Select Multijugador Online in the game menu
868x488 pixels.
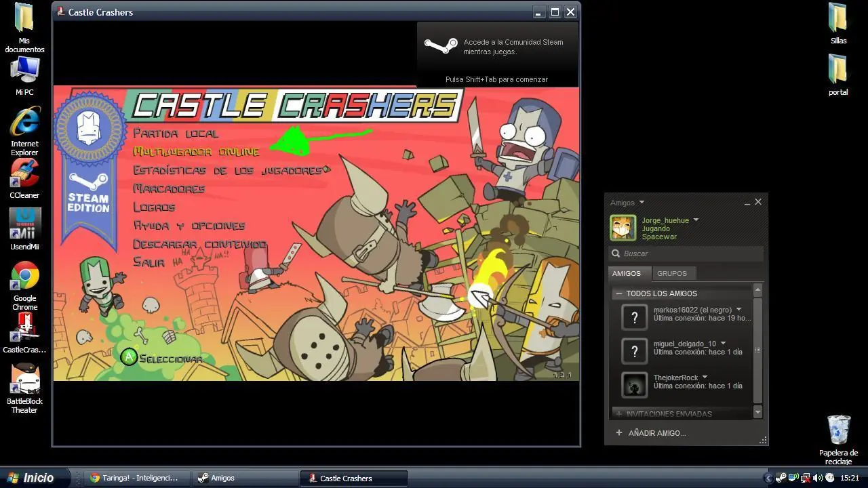[197, 152]
